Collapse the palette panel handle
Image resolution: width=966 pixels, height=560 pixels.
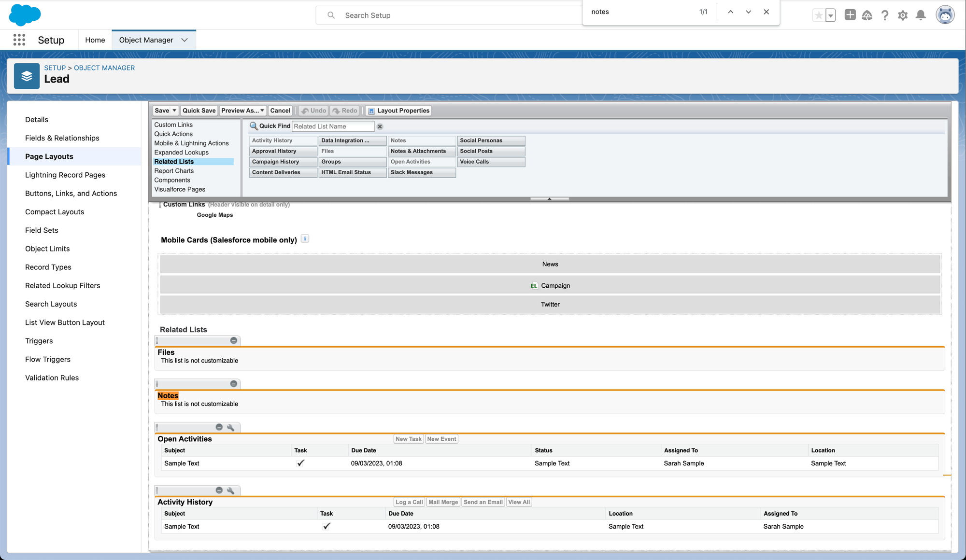pyautogui.click(x=550, y=199)
